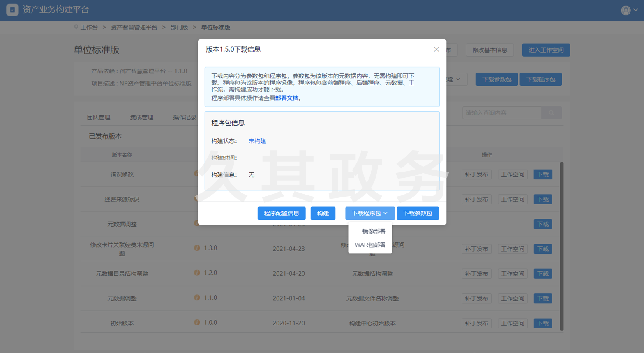Close the version 1.5.0 download dialog
The width and height of the screenshot is (644, 353).
(436, 49)
